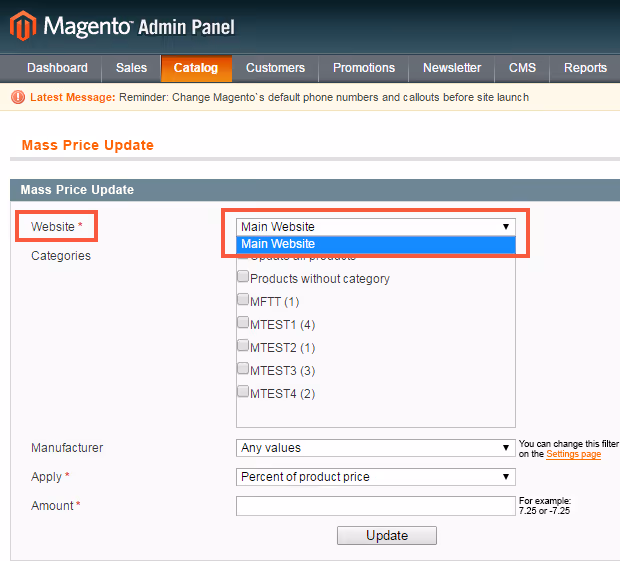620x561 pixels.
Task: Open the Dashboard menu
Action: [57, 68]
